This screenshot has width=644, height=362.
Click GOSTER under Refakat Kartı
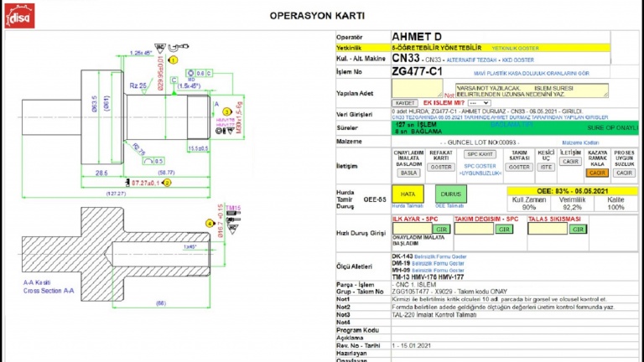tap(441, 167)
